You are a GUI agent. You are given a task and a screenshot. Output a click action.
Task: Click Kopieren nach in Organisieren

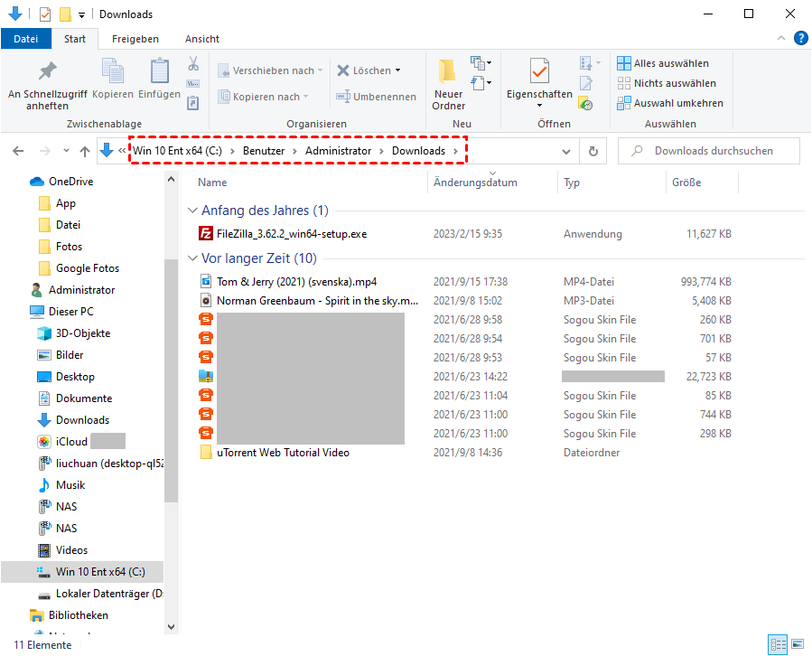[x=263, y=97]
